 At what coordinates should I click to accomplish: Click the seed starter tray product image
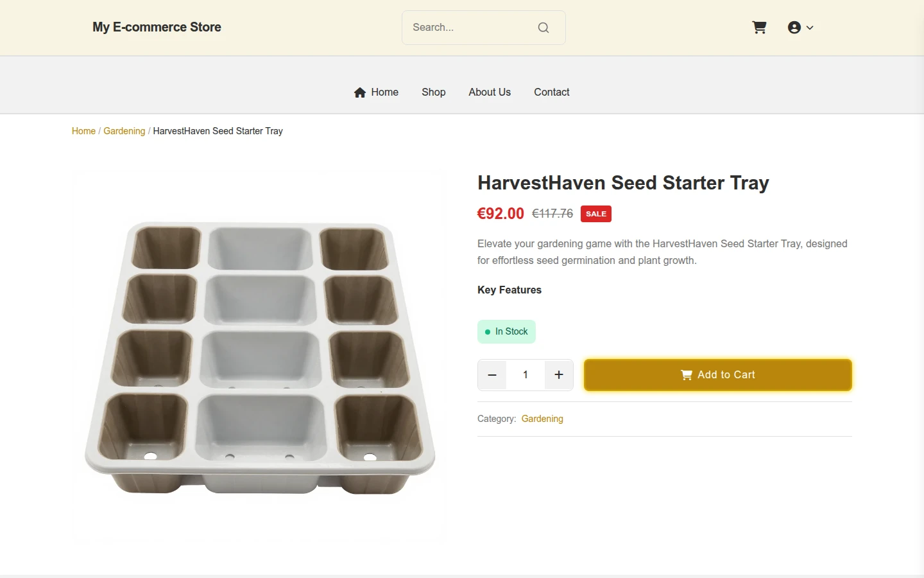(260, 358)
